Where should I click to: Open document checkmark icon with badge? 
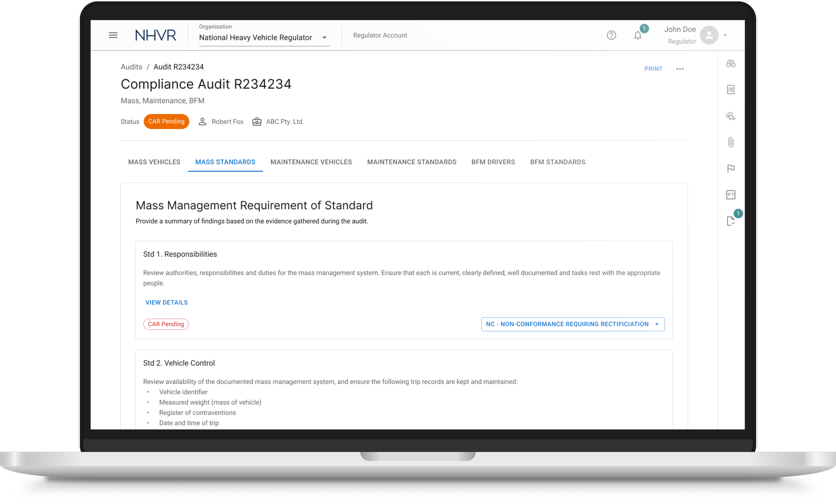click(x=730, y=221)
